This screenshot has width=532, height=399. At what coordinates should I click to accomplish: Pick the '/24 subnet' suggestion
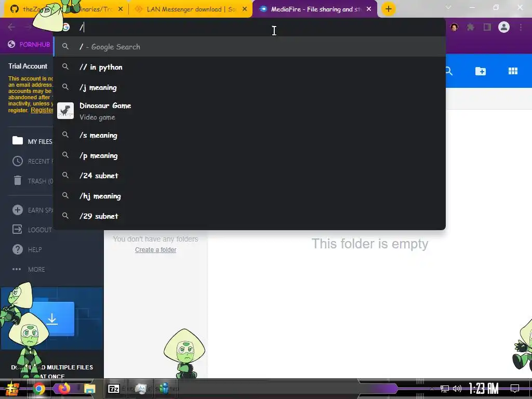tap(249, 176)
